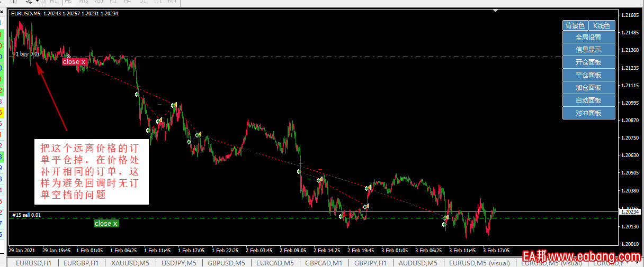Expand the 平仓面板 close-position panel
This screenshot has height=267, width=644.
pyautogui.click(x=588, y=75)
